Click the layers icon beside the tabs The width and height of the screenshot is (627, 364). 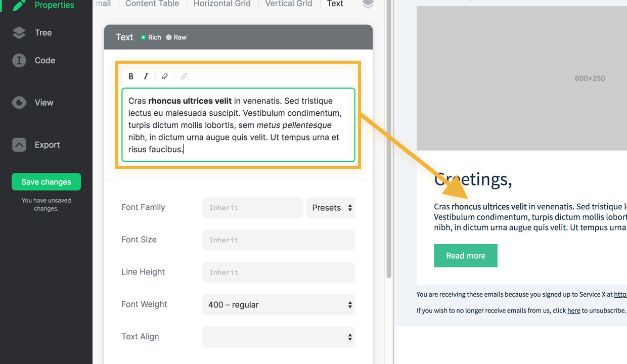(367, 5)
